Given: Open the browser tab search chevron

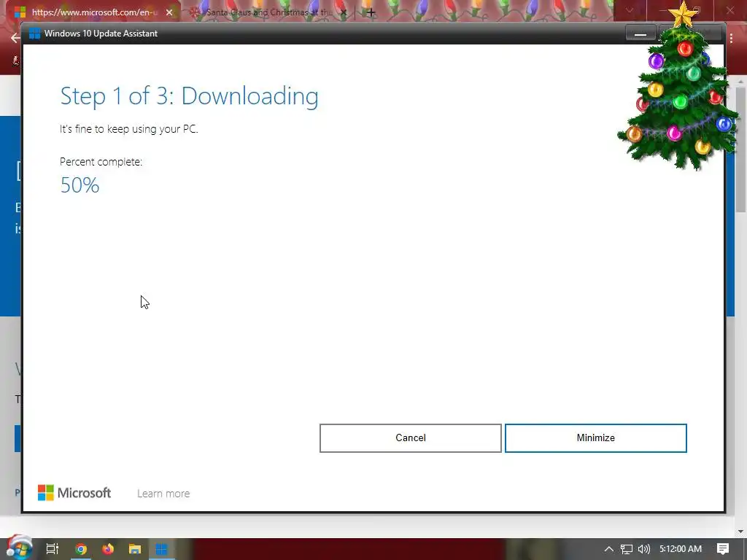Looking at the screenshot, I should [630, 10].
